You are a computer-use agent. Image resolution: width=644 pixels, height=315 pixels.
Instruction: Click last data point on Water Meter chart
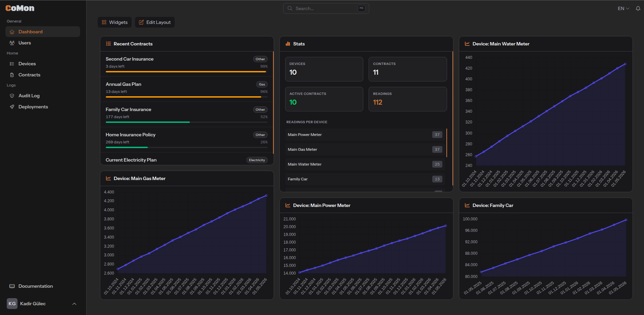[x=625, y=64]
